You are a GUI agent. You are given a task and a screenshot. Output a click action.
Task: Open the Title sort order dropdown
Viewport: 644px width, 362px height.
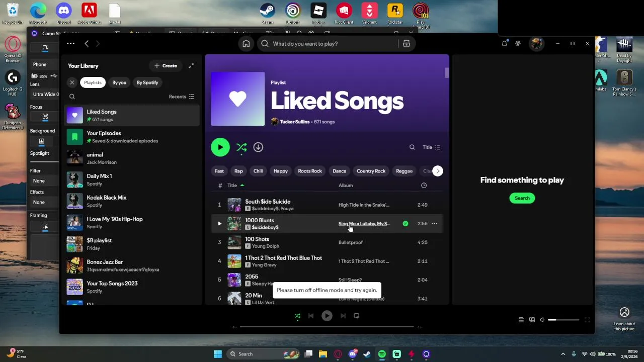(x=432, y=147)
